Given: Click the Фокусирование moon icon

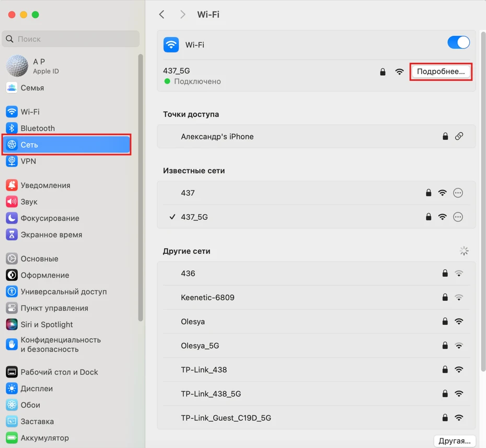Looking at the screenshot, I should [x=12, y=218].
